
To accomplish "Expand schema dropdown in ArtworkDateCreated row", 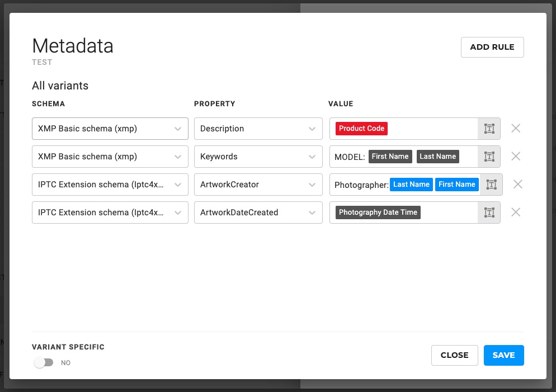I will pos(110,212).
